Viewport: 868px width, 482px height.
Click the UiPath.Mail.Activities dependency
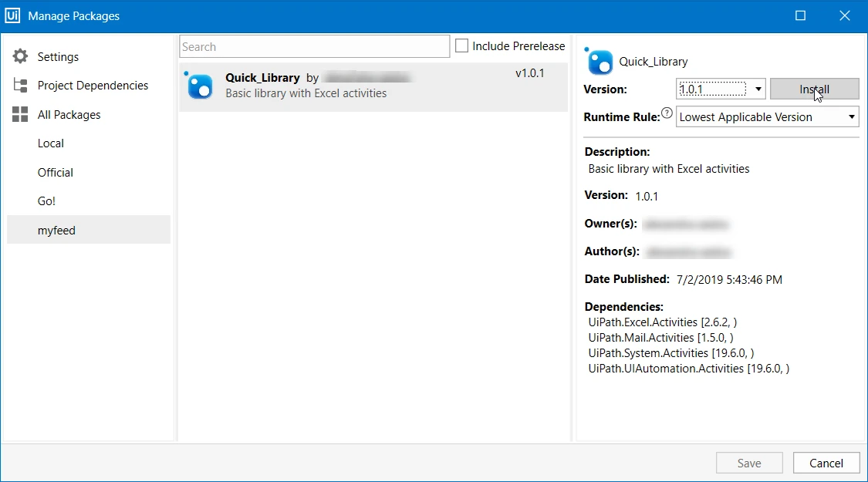[660, 338]
